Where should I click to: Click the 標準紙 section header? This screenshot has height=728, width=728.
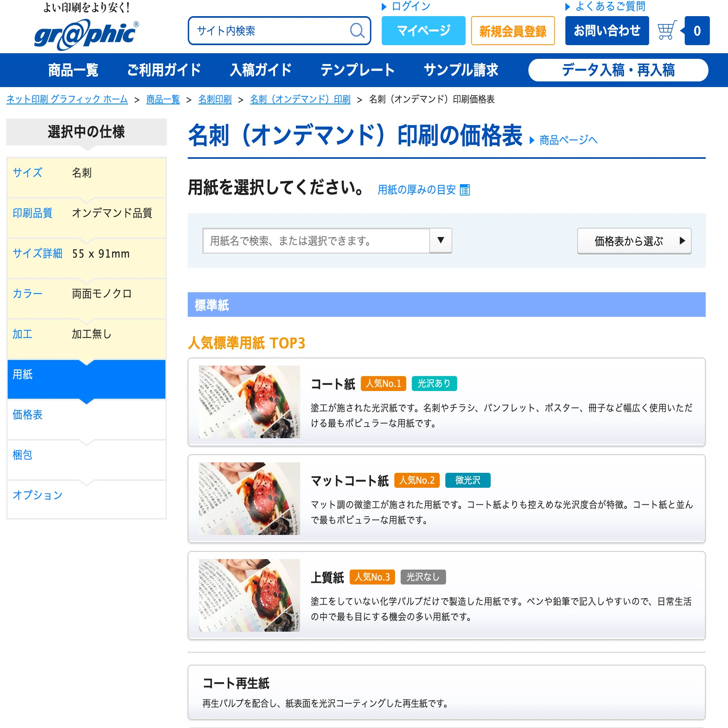pyautogui.click(x=446, y=305)
